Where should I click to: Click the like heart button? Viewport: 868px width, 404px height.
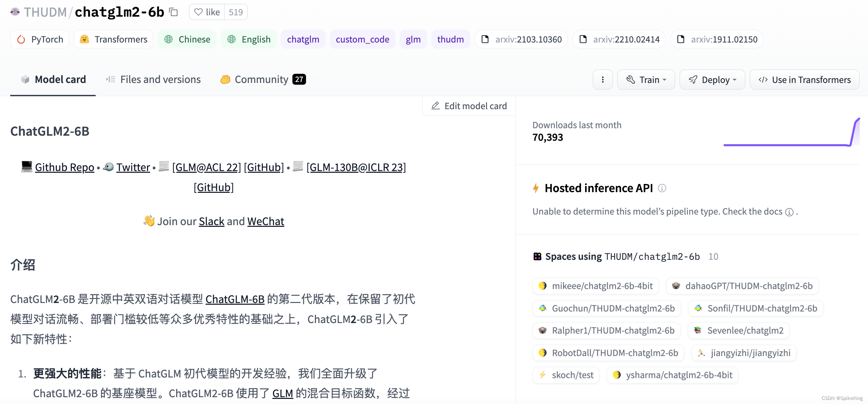(207, 12)
